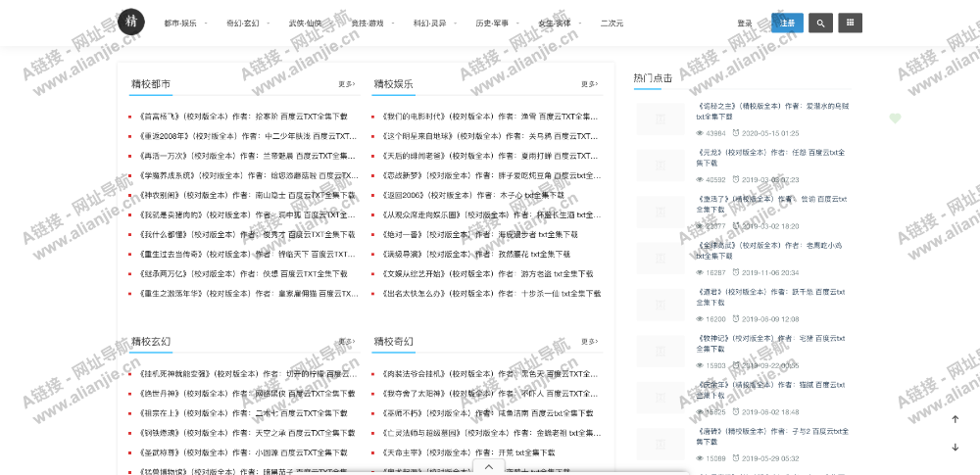Open the grid menu button in header
This screenshot has height=475, width=980.
click(x=850, y=23)
